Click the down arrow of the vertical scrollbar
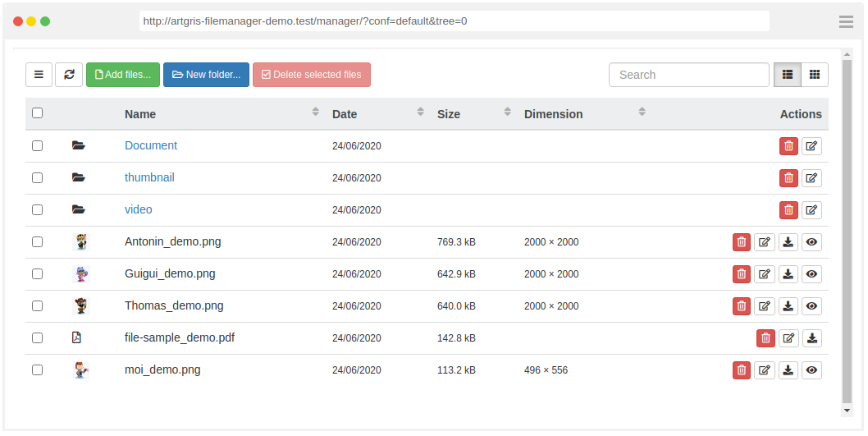This screenshot has height=436, width=868. [x=847, y=410]
